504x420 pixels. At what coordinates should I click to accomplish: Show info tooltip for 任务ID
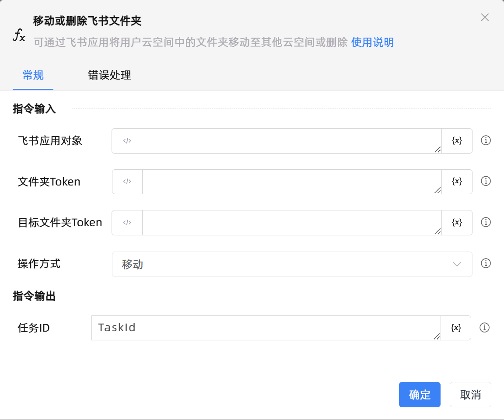coord(484,327)
